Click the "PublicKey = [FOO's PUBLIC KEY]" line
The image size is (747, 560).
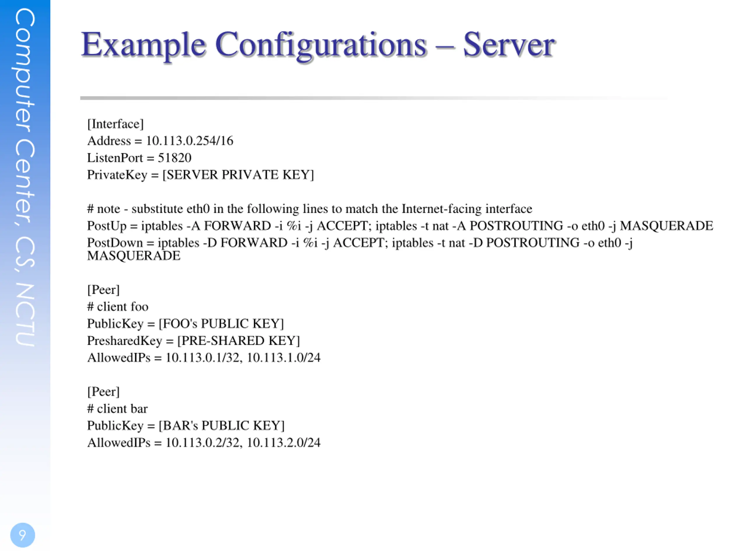click(185, 324)
